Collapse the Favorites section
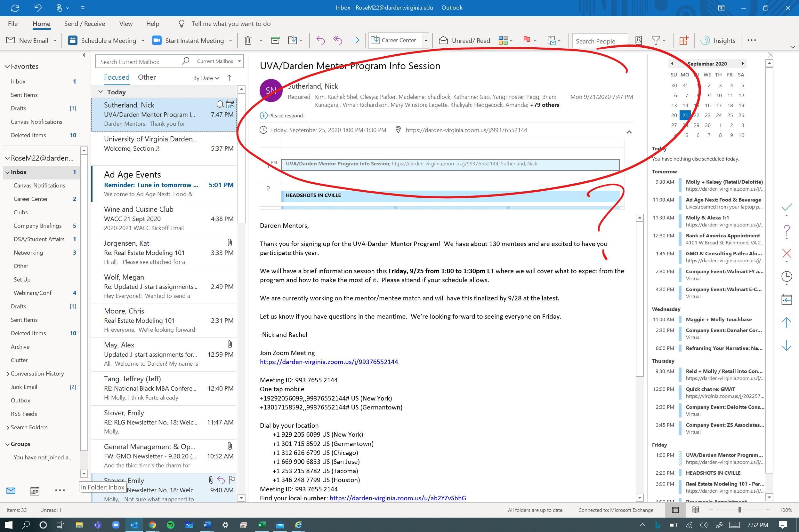799x532 pixels. [7, 67]
